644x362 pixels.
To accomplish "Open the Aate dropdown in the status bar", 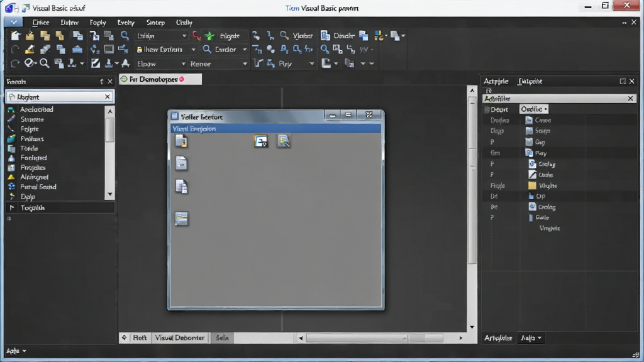I will (16, 351).
